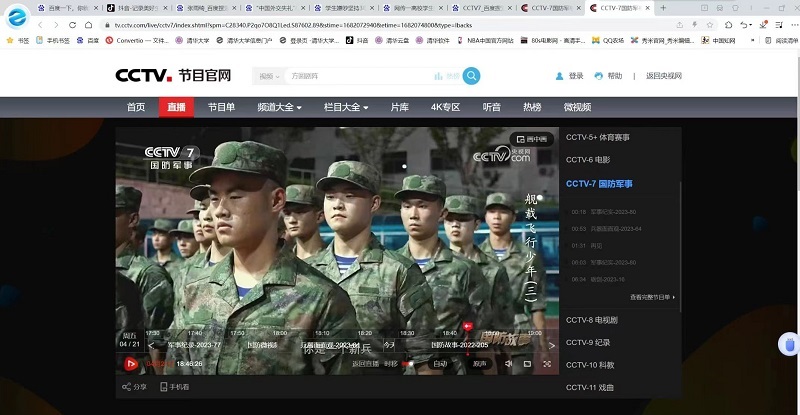Switch to CCTV-11 戏曲 channel
The image size is (800, 415).
point(589,387)
